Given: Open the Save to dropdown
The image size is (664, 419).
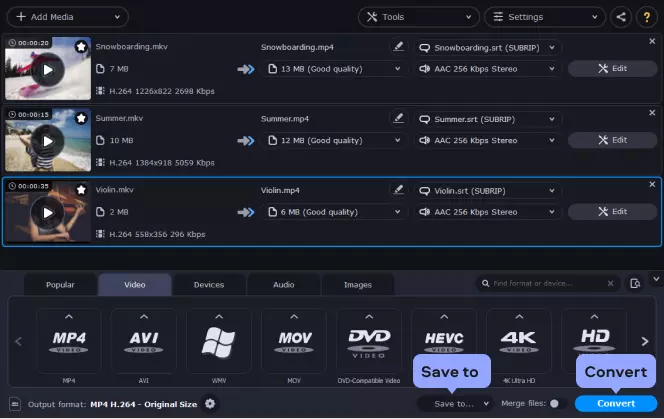Looking at the screenshot, I should click(x=455, y=404).
